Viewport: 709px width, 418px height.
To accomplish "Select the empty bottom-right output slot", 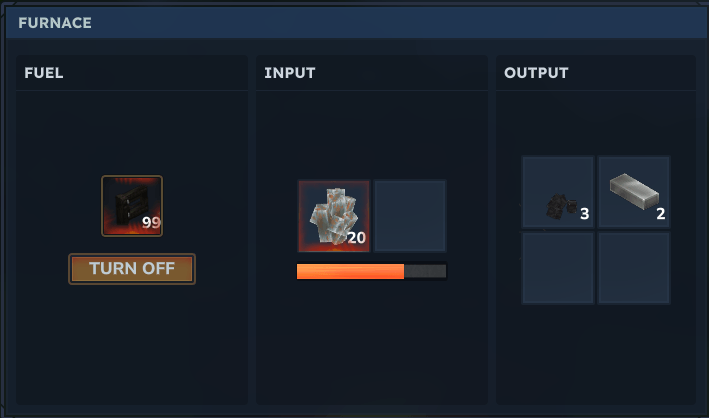I will click(634, 268).
